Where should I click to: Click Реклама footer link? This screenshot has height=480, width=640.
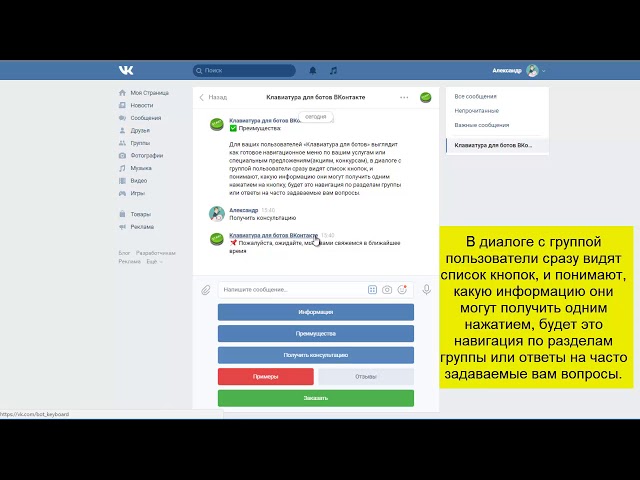coord(129,262)
